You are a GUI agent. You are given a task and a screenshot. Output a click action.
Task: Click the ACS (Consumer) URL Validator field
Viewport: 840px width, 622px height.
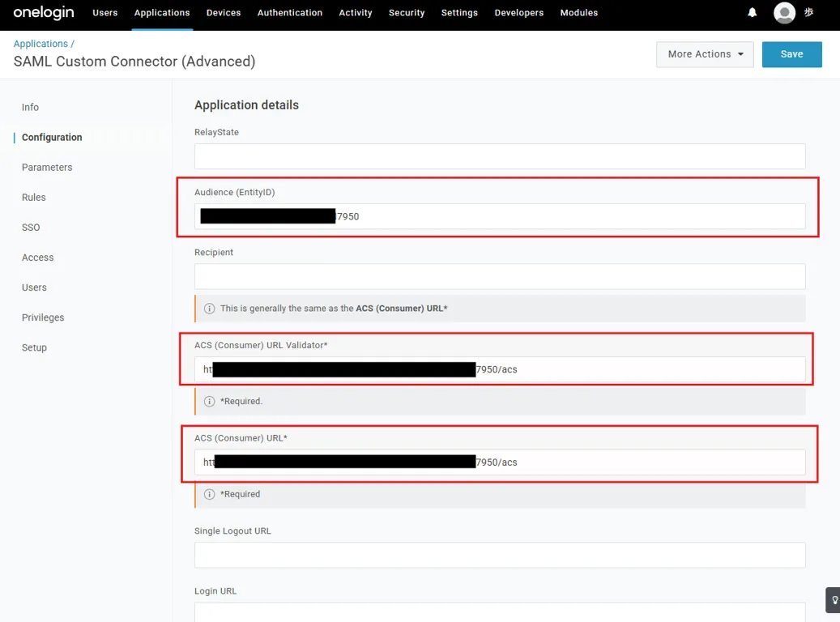point(500,369)
